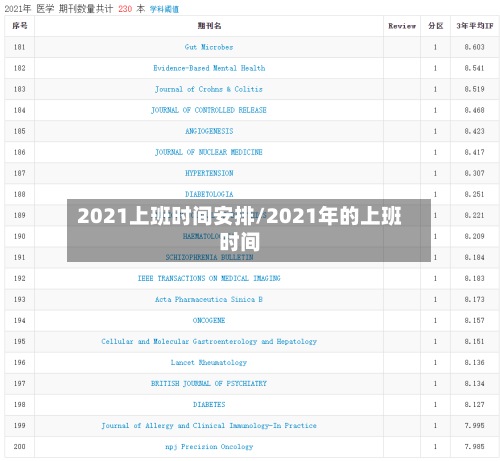The image size is (500, 461).
Task: Click the row number 185
Action: tap(20, 131)
